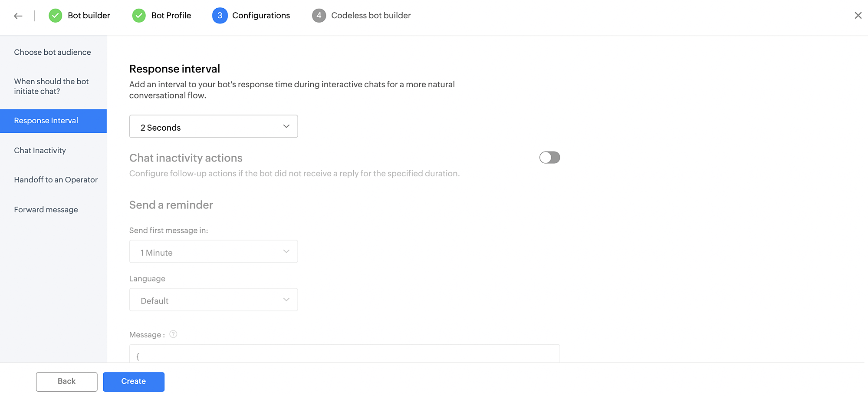Open the 2 Seconds response interval dropdown
Viewport: 868px width, 396px height.
tap(214, 126)
